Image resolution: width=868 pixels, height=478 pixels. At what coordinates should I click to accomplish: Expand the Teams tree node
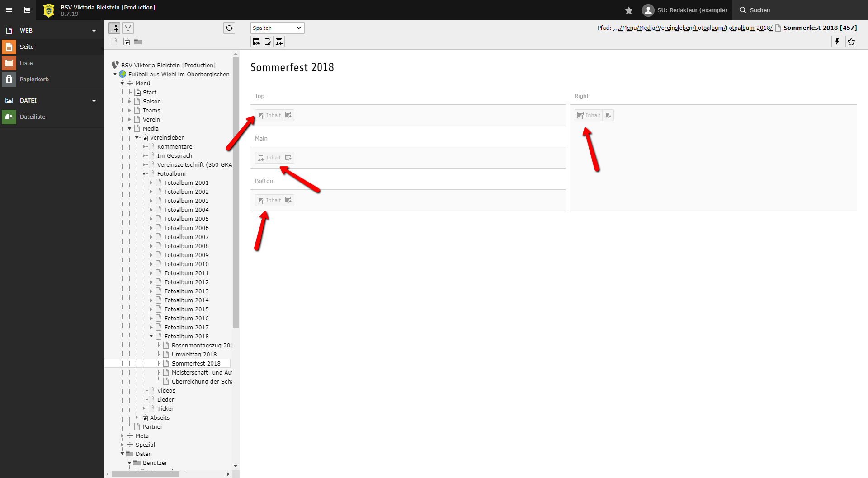pyautogui.click(x=130, y=110)
